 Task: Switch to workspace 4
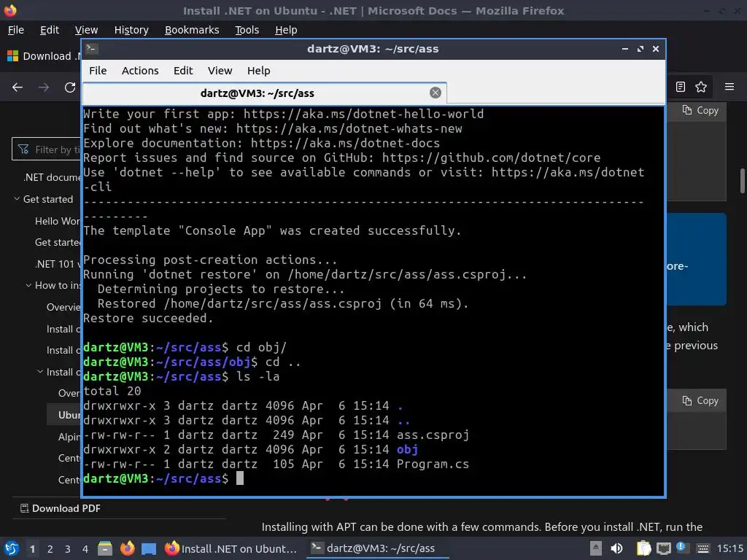point(85,549)
